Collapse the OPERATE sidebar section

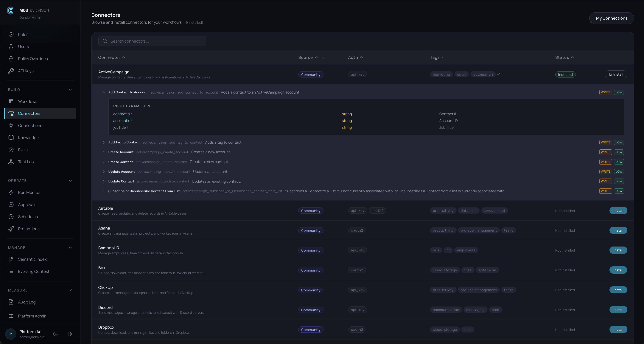[x=70, y=181]
